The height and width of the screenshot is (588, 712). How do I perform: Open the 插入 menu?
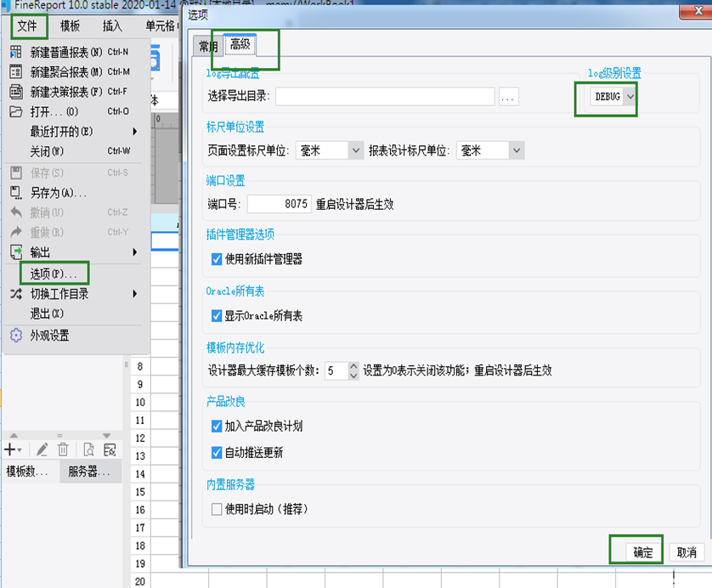(112, 25)
